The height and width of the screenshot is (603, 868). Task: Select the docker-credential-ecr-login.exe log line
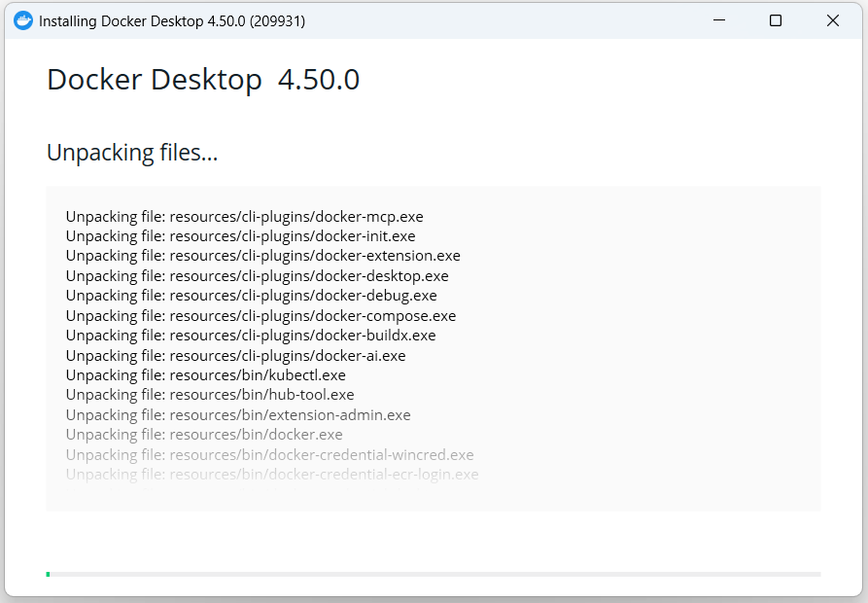pyautogui.click(x=272, y=475)
